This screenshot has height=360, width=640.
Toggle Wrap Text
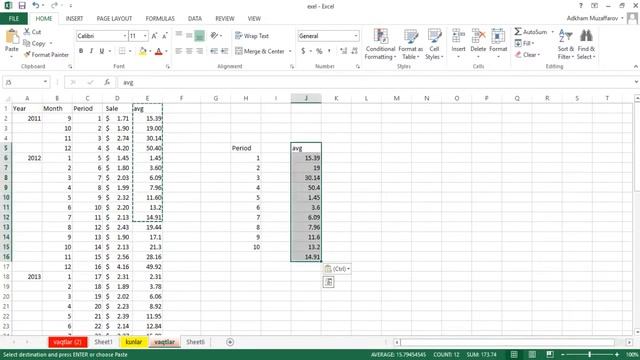[x=252, y=36]
